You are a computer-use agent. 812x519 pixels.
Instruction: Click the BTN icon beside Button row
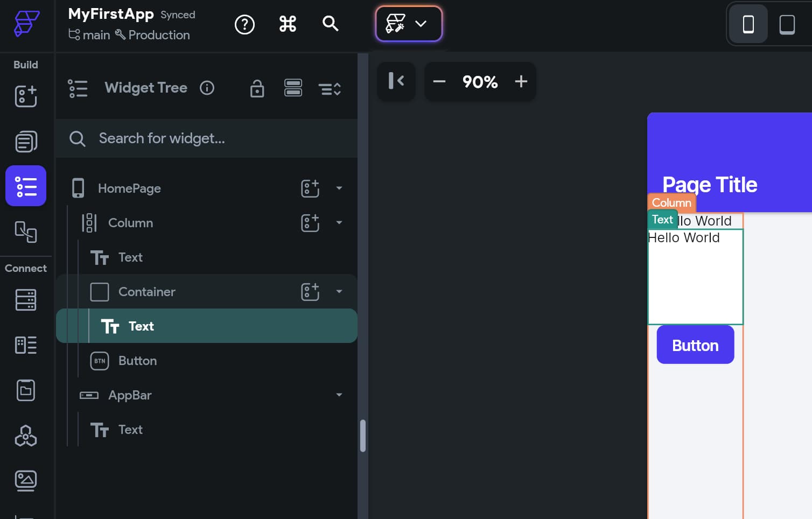(100, 361)
